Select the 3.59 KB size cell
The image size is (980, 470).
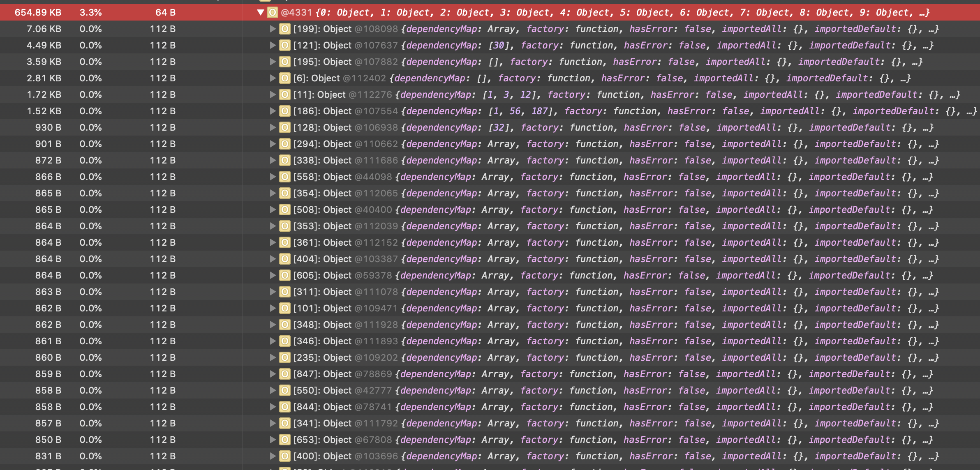(44, 62)
